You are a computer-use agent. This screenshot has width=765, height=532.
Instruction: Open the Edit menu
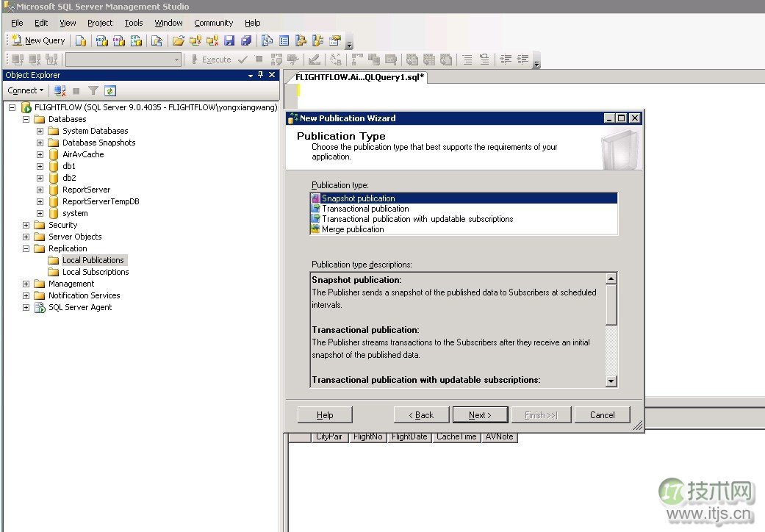[41, 23]
